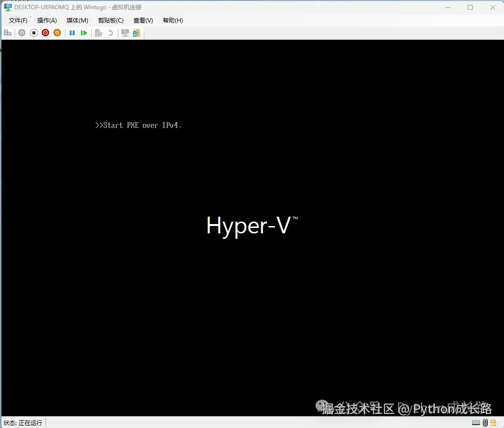Viewport: 504px width, 428px height.
Task: Click the keyboard status bar icon
Action: (x=476, y=423)
